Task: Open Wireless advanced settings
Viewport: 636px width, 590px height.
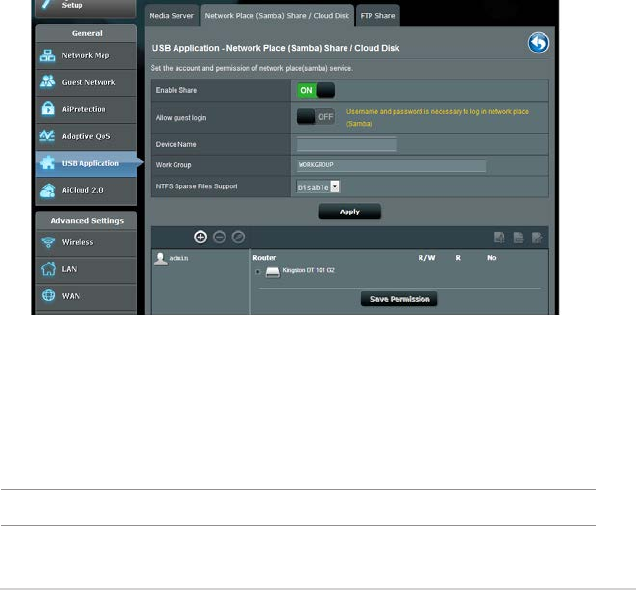Action: pyautogui.click(x=86, y=242)
